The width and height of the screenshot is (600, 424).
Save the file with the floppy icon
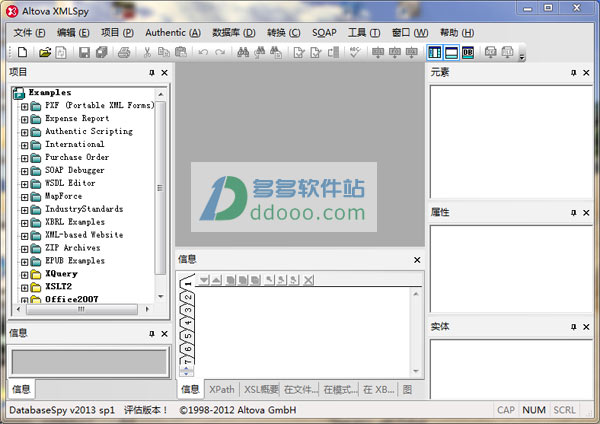point(84,52)
